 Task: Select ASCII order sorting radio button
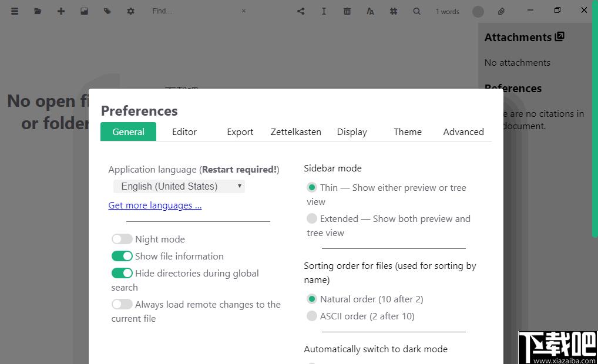pyautogui.click(x=311, y=316)
